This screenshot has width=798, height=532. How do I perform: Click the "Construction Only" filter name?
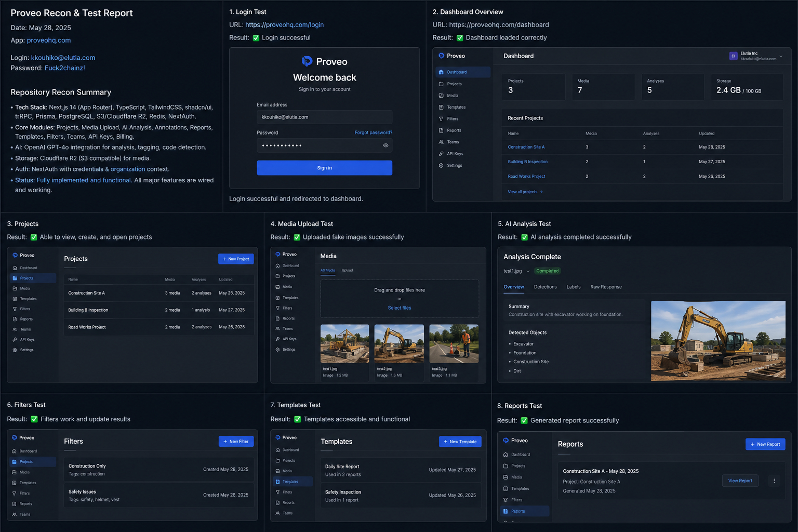(x=87, y=466)
